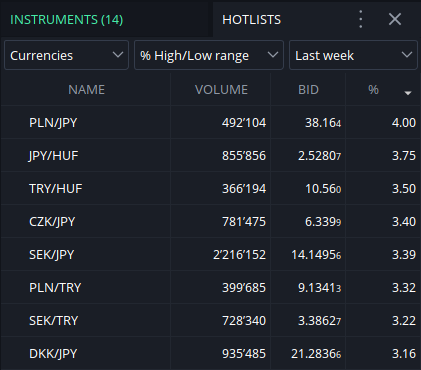Select the JPY/HUF instrument
This screenshot has height=370, width=421.
pyautogui.click(x=53, y=156)
